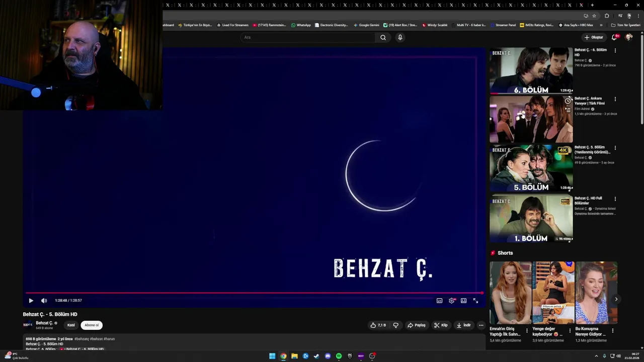Open the Bu Konuşma Nereye Gidiyor short
This screenshot has width=644, height=362.
click(596, 293)
